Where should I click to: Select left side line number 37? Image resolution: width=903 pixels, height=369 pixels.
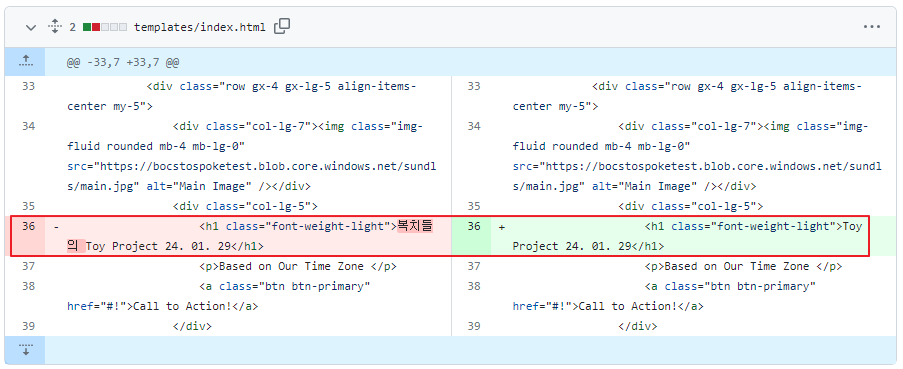(29, 266)
